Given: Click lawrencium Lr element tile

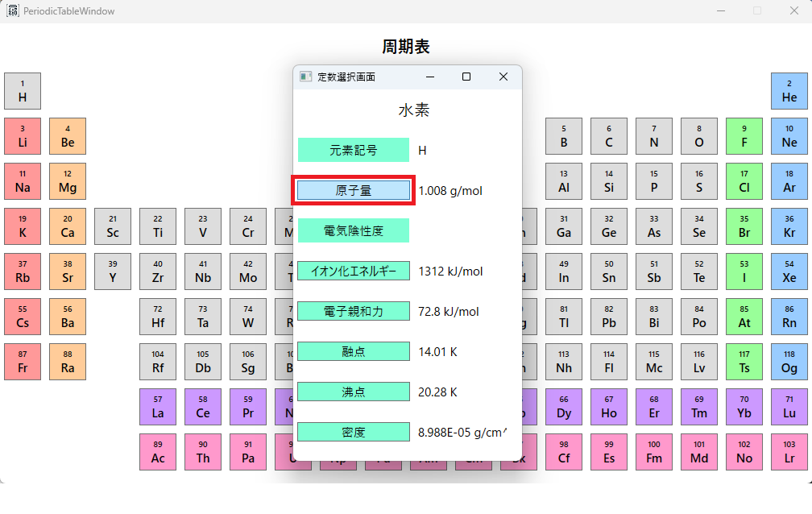Looking at the screenshot, I should pyautogui.click(x=789, y=452).
